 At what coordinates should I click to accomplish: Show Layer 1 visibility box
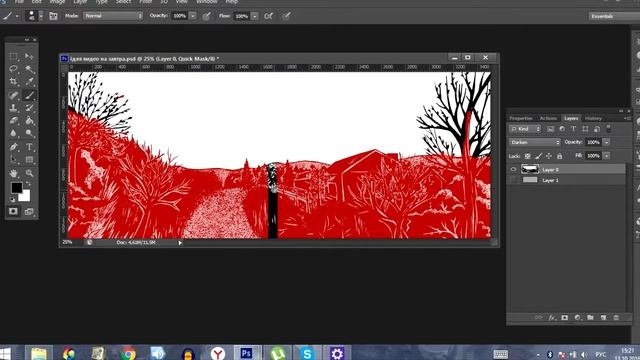tap(513, 180)
